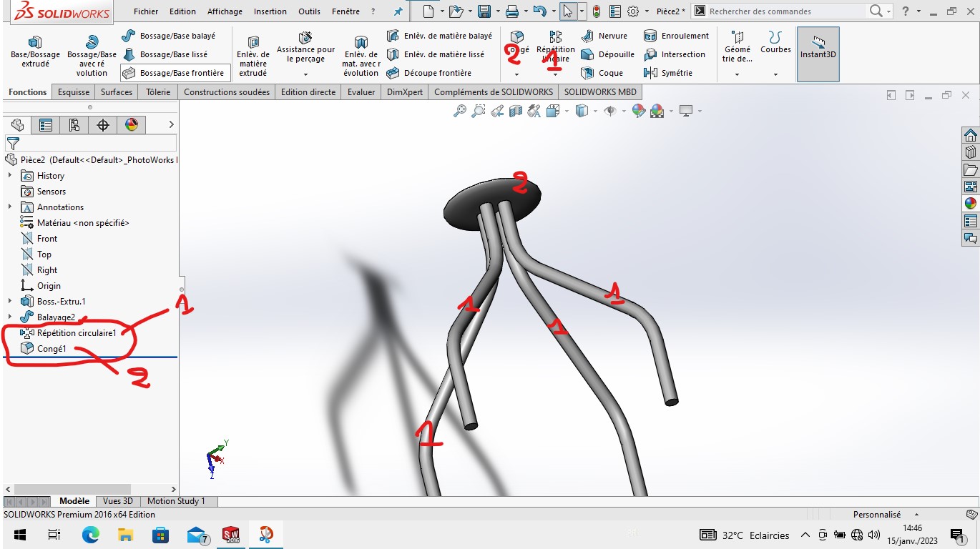The height and width of the screenshot is (549, 980).
Task: Select Base/Bossage extrudé tool
Action: click(35, 52)
